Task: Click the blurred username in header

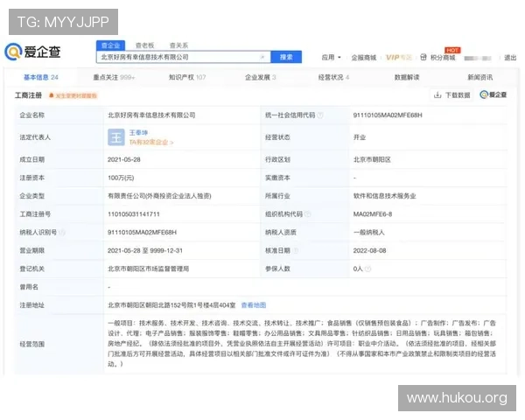Action: tap(478, 58)
